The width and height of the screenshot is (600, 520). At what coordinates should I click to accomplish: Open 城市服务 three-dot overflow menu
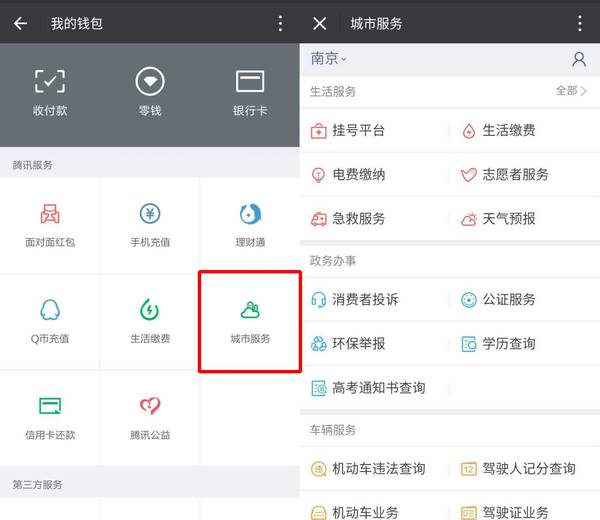point(580,23)
